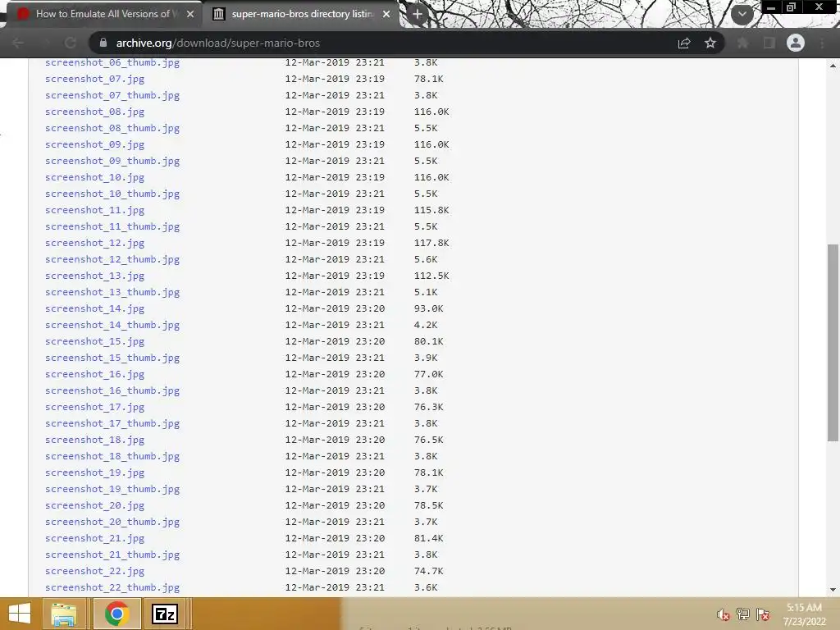Bookmark this page with star icon
Image resolution: width=840 pixels, height=630 pixels.
[x=710, y=43]
